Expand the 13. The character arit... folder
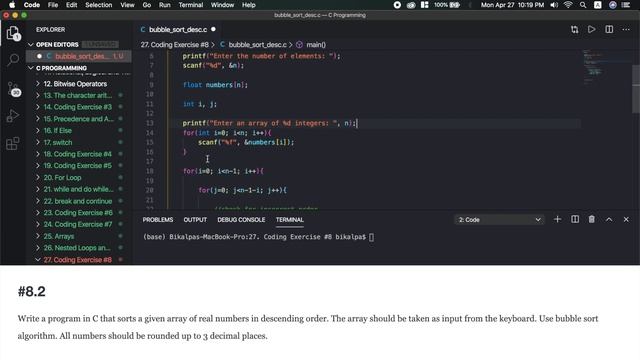This screenshot has width=640, height=360. [x=78, y=96]
